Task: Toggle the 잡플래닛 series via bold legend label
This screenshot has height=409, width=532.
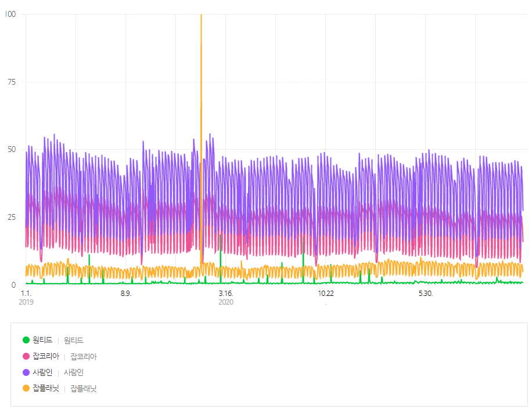Action: (46, 388)
